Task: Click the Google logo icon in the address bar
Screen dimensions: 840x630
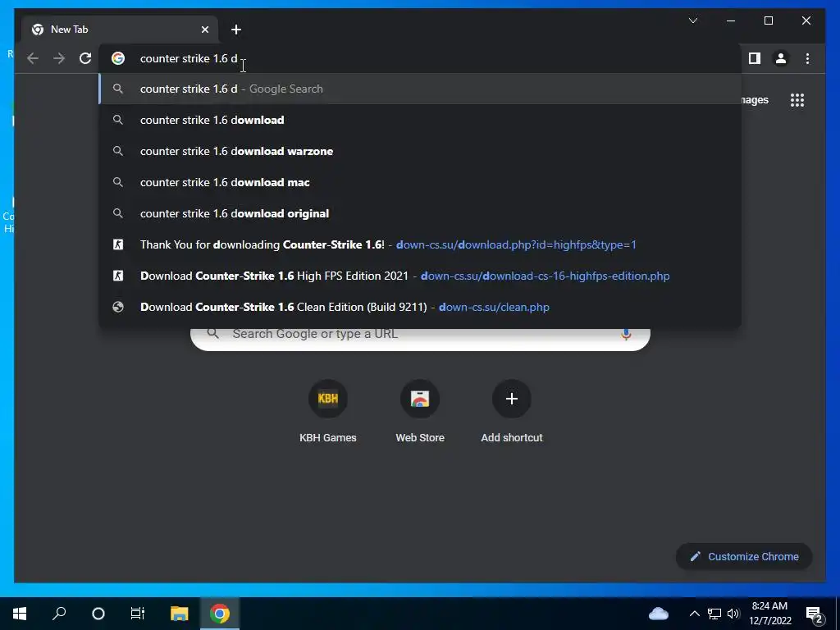Action: (x=118, y=58)
